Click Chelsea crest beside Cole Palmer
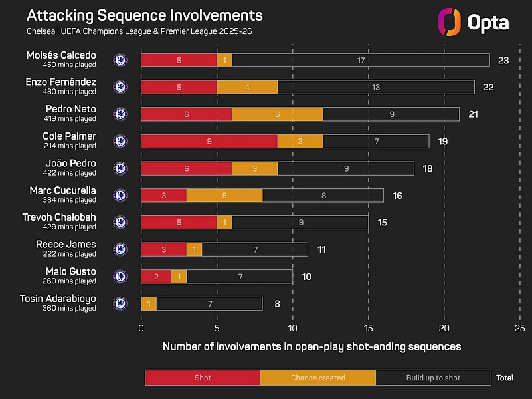 pyautogui.click(x=120, y=141)
